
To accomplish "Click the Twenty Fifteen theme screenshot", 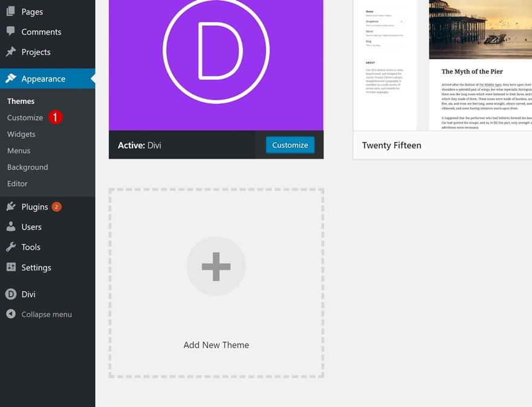I will point(443,65).
